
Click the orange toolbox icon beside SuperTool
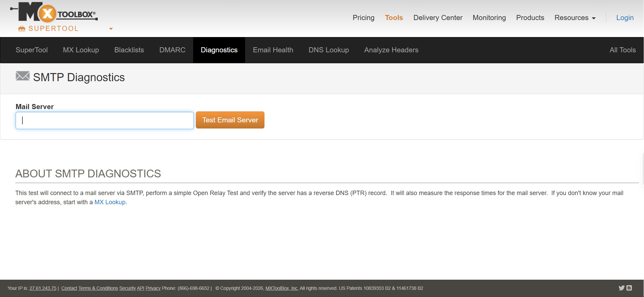22,29
